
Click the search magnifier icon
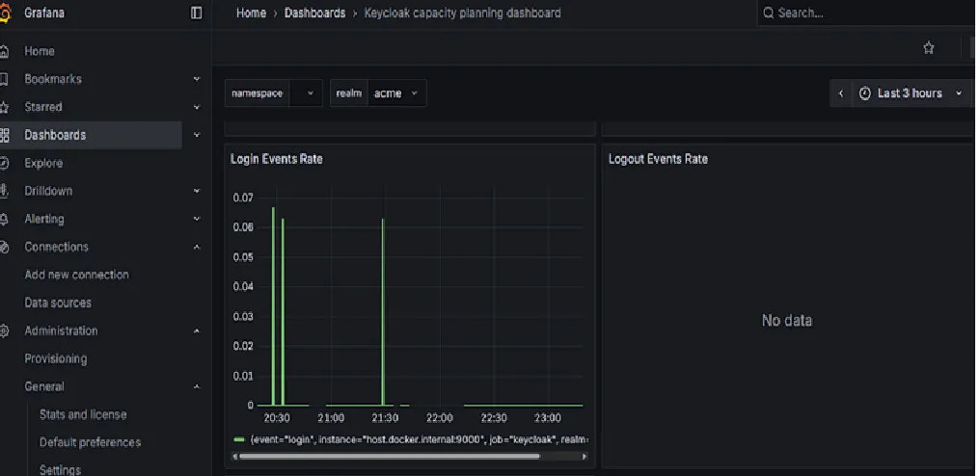tap(769, 13)
